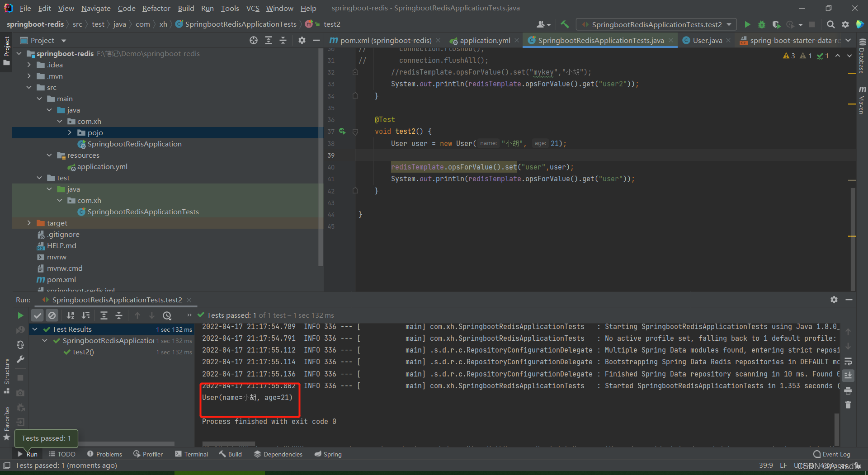
Task: Run the test2 configuration with the green Run icon
Action: pyautogui.click(x=748, y=24)
